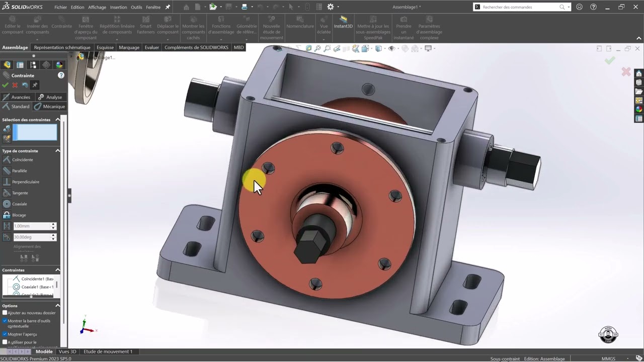This screenshot has width=644, height=362.
Task: Click the View Settings monitor icon
Action: pyautogui.click(x=428, y=48)
